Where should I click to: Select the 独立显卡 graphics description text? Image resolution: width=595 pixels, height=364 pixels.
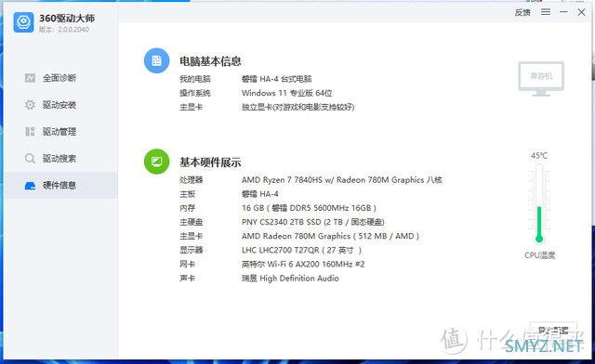click(x=297, y=108)
